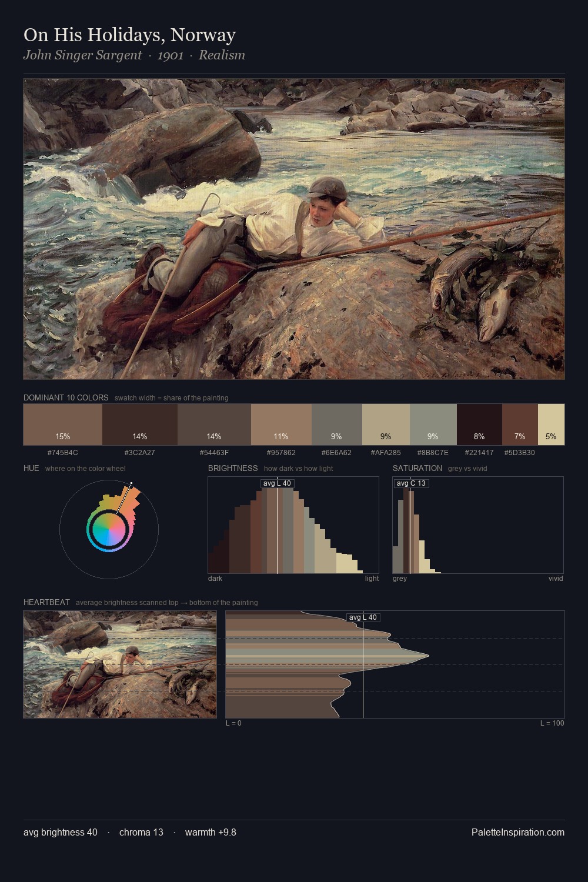Select the #3C2A27 dark brown swatch
Viewport: 588px width, 882px height.
tap(140, 425)
